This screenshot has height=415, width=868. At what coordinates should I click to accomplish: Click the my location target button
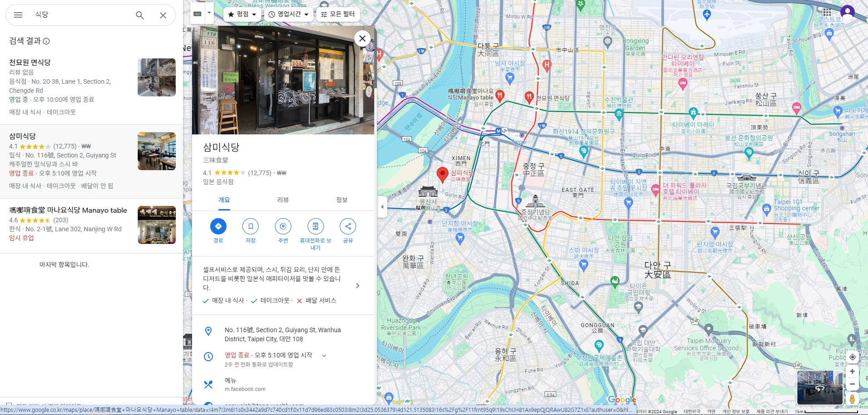852,357
